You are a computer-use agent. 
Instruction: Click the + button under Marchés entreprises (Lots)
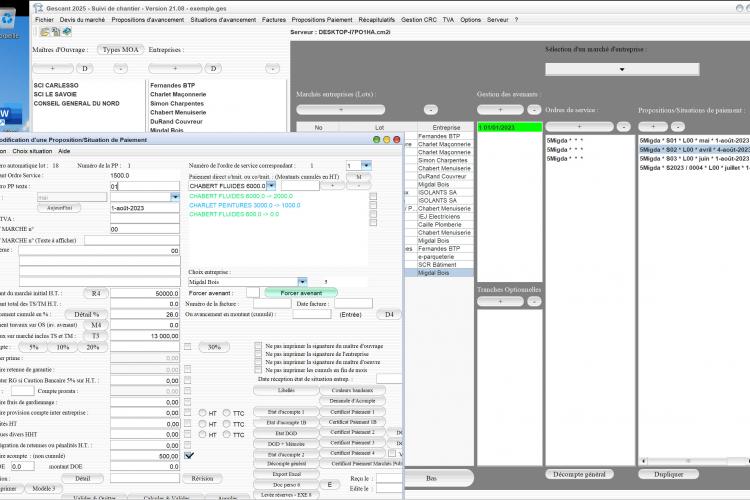click(341, 110)
